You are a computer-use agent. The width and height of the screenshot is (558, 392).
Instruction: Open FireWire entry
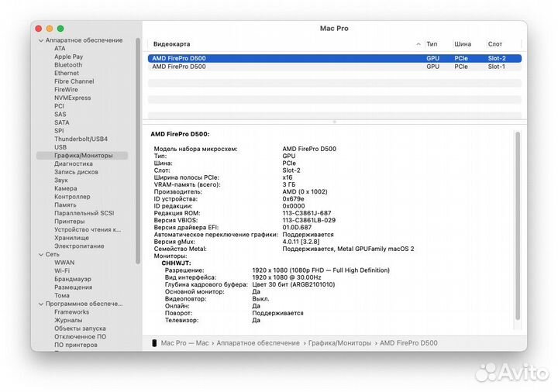click(x=66, y=90)
